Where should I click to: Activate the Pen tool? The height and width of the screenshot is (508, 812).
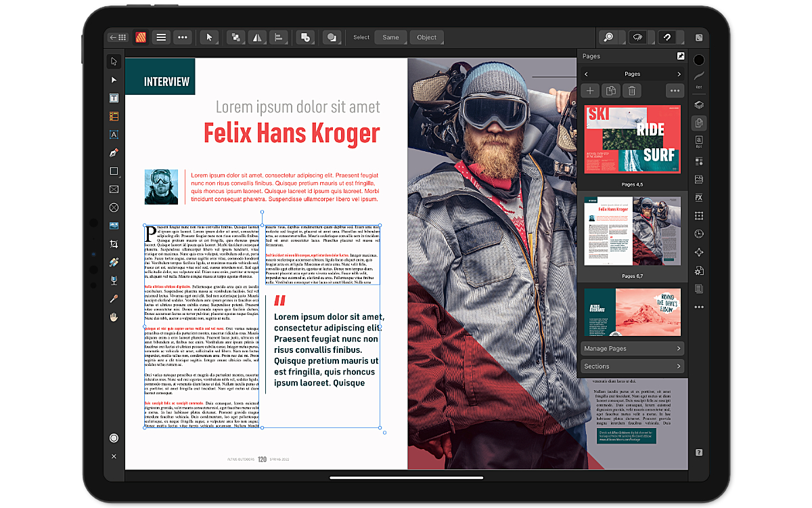click(x=114, y=152)
